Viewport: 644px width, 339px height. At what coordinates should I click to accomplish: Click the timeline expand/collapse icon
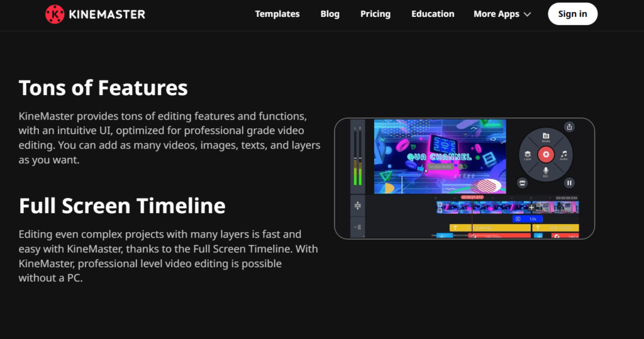(358, 206)
